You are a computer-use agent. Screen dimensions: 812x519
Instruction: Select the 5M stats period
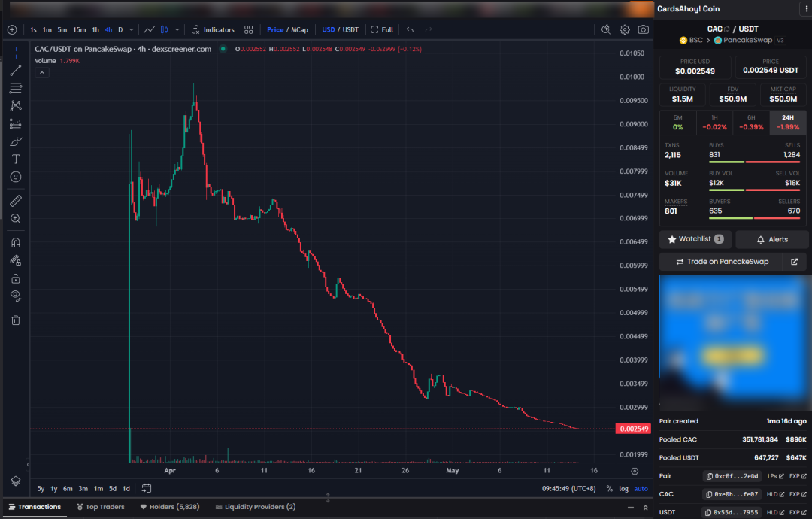point(678,123)
